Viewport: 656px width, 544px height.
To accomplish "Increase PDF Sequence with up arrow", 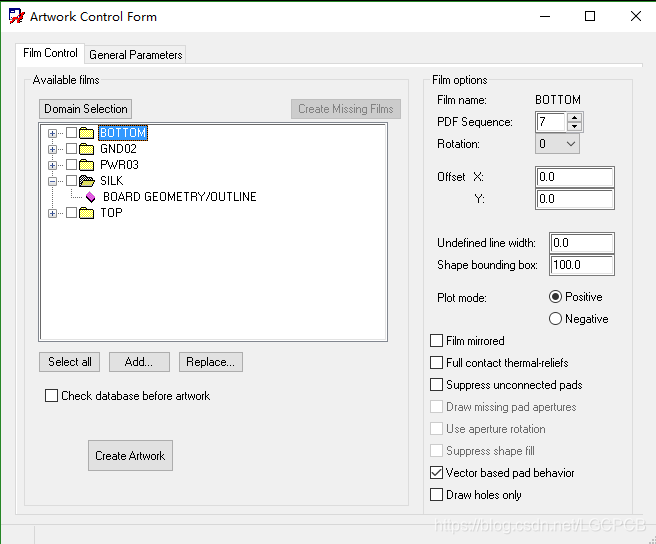I will [x=574, y=118].
